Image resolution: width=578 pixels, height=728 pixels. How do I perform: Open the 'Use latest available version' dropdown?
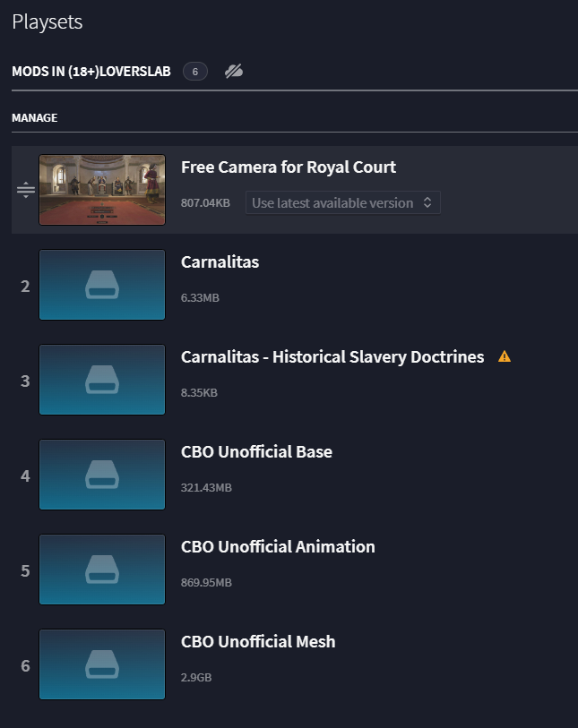click(x=343, y=203)
